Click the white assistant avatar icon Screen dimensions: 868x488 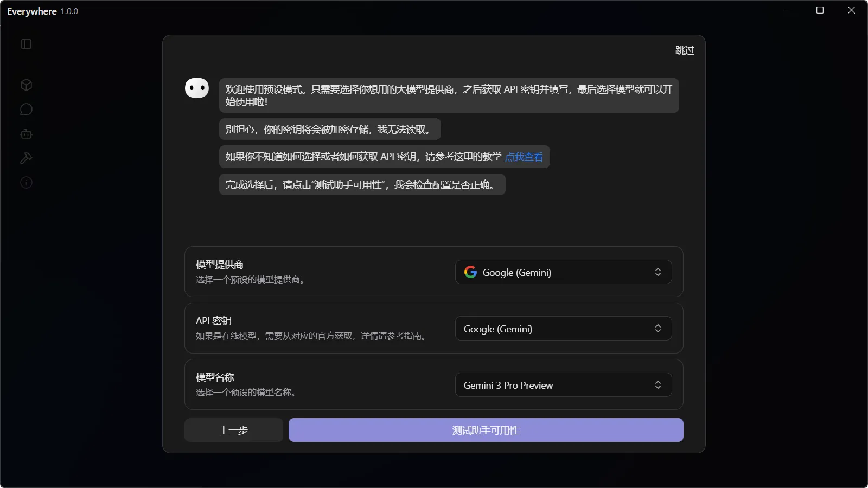[197, 88]
